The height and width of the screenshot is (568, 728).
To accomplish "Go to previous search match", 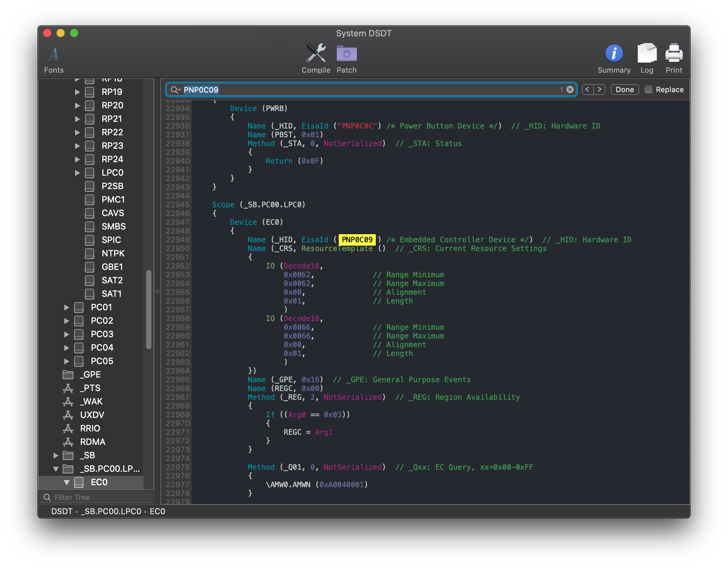I will coord(587,90).
